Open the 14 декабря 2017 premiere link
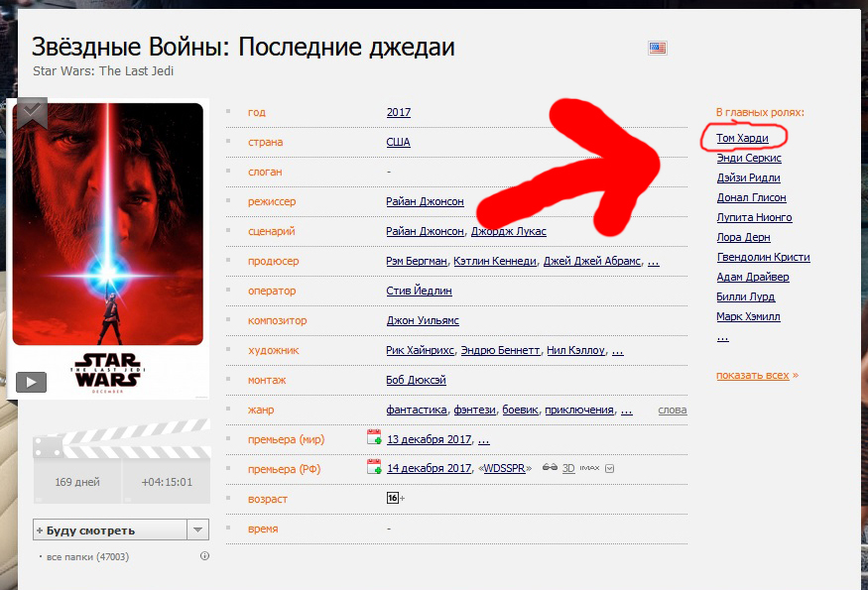The width and height of the screenshot is (868, 590). 429,468
